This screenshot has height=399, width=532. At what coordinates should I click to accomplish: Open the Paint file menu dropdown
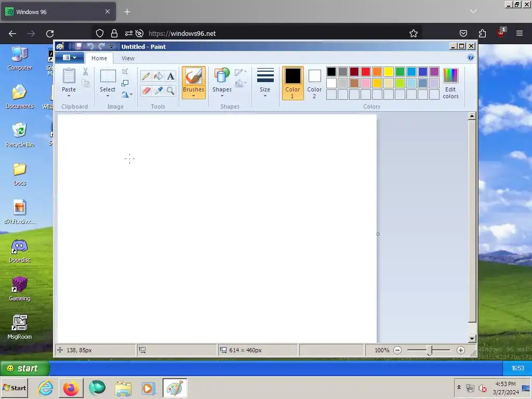pyautogui.click(x=70, y=58)
